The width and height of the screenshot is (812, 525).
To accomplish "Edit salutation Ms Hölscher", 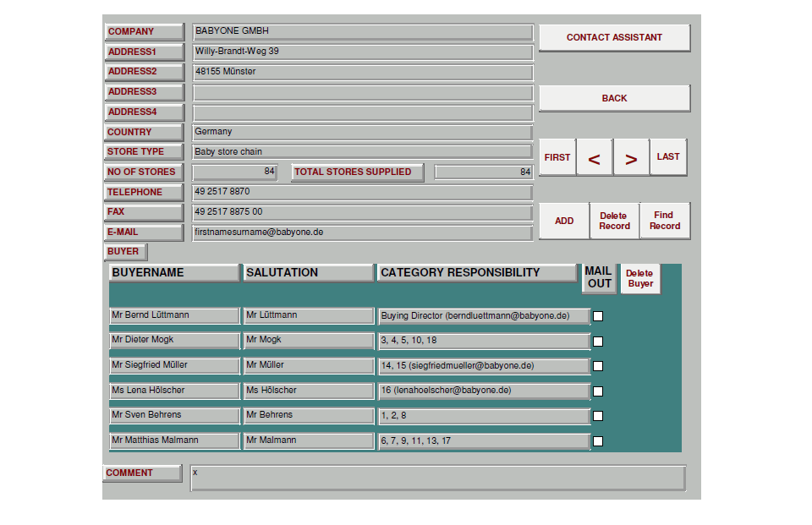I will pos(309,391).
